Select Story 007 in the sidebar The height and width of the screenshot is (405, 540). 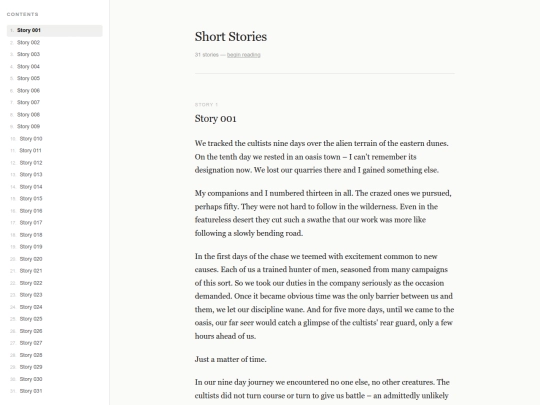pyautogui.click(x=54, y=103)
